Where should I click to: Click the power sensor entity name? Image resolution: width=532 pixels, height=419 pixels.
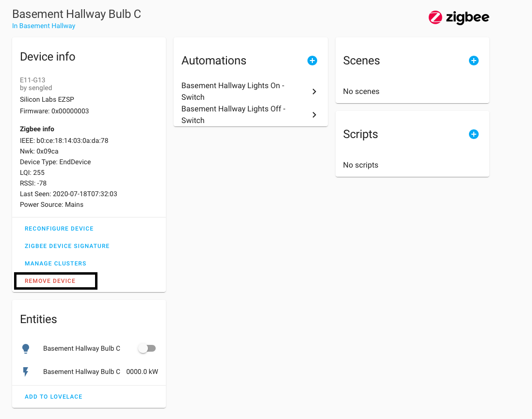pyautogui.click(x=81, y=372)
